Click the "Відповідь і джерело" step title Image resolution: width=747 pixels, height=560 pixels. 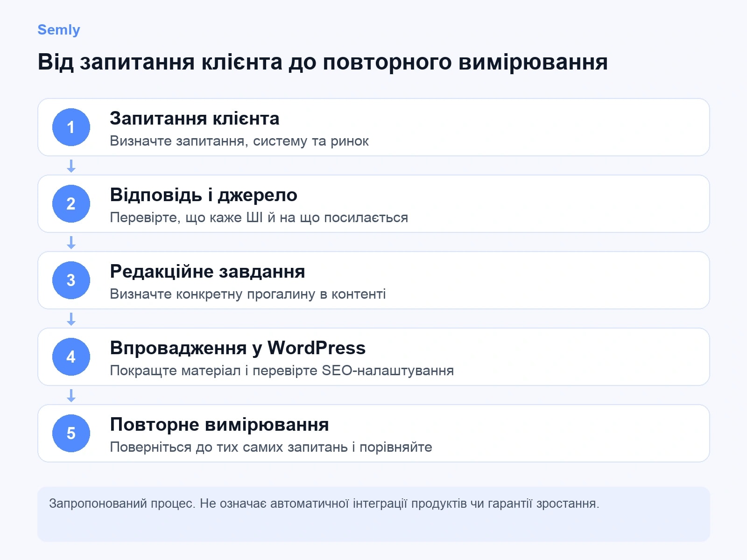tap(204, 195)
